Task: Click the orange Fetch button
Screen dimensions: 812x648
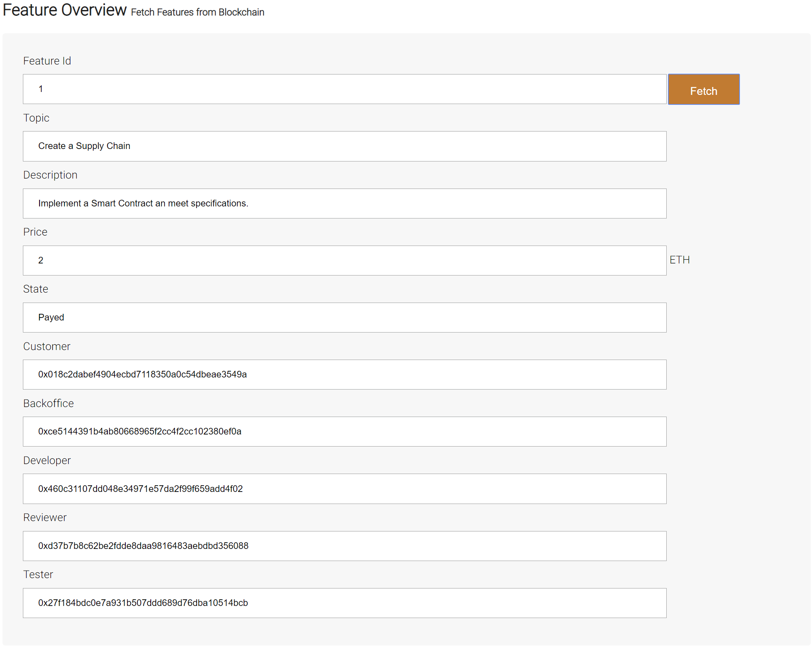Action: [x=703, y=89]
